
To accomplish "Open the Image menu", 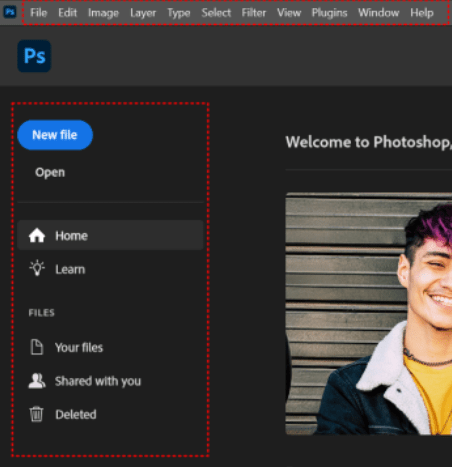I will [x=103, y=13].
